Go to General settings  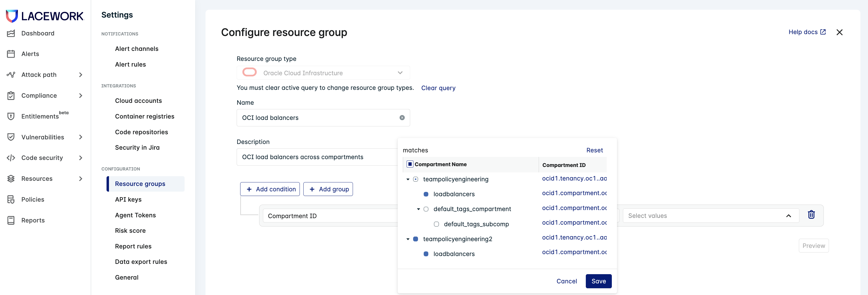pos(127,277)
